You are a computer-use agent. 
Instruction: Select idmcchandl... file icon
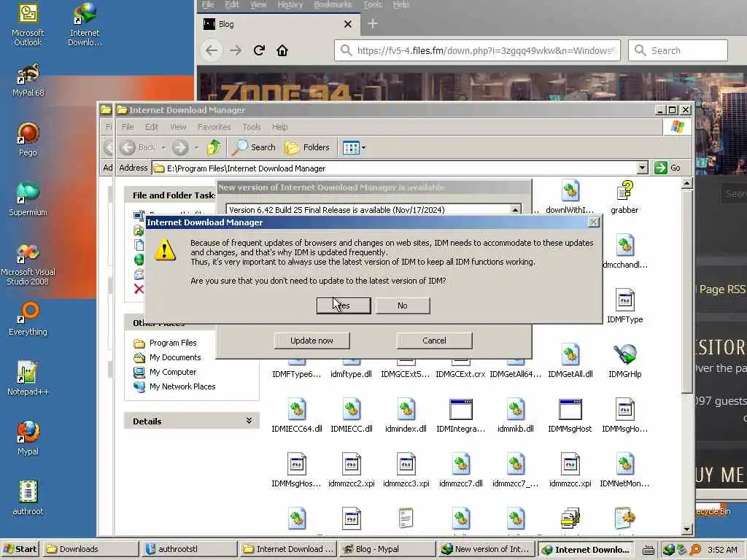(x=624, y=252)
